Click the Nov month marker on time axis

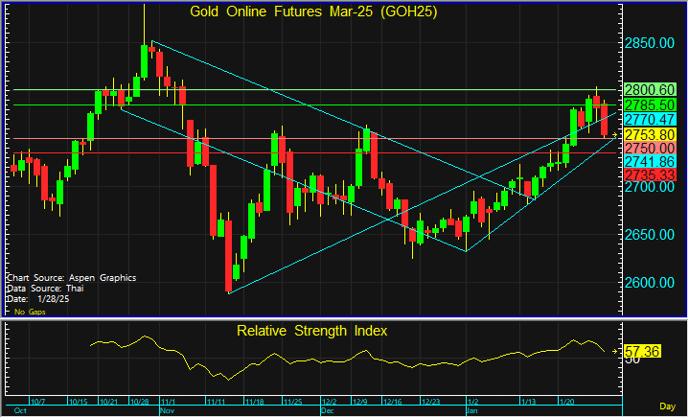(x=167, y=411)
